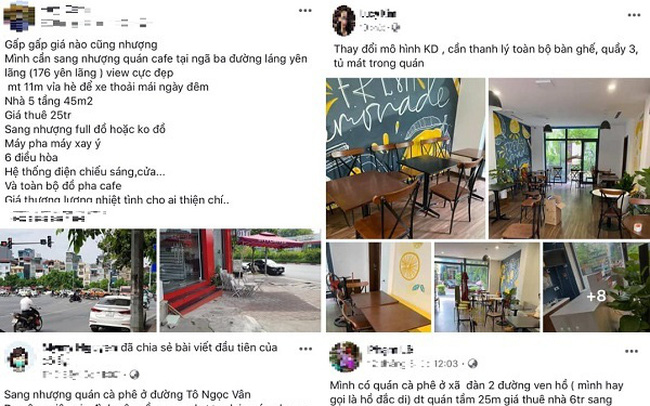Open the lemonade chalkboard wall photo

pos(405,158)
